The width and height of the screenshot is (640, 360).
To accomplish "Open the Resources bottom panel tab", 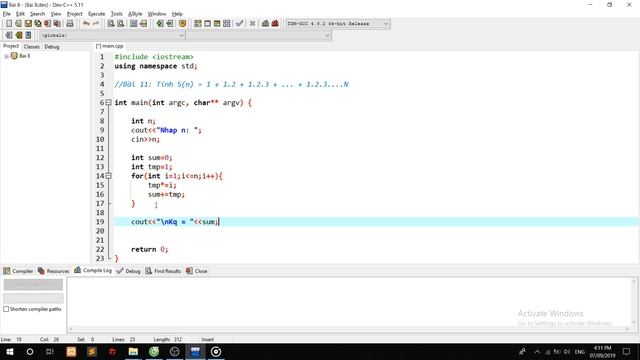I will click(x=53, y=271).
